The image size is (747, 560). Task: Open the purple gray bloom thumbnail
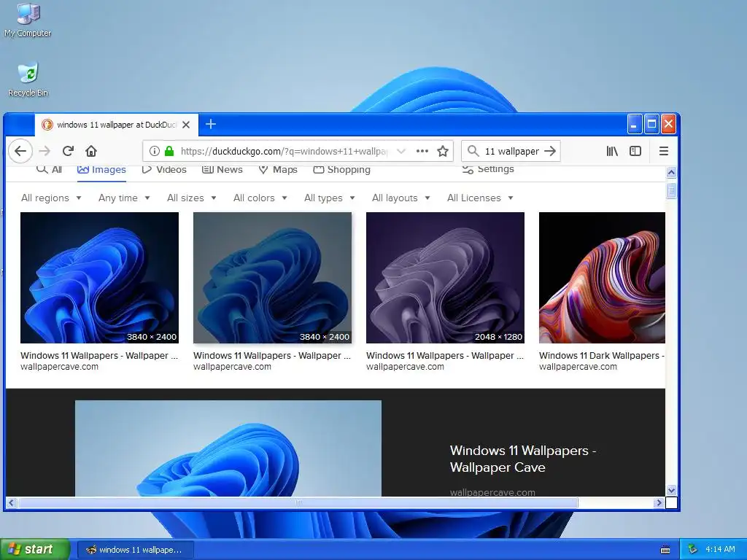[x=446, y=278]
